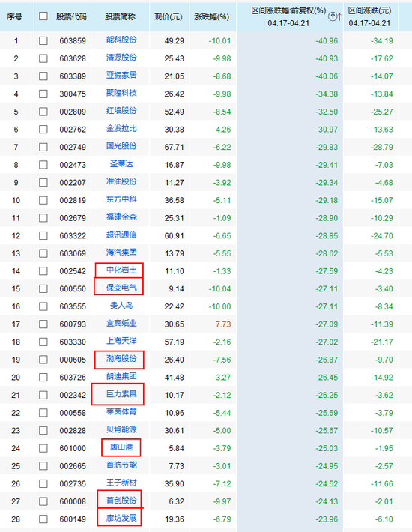
Task: Open stock link 亚振家居
Action: coord(121,76)
